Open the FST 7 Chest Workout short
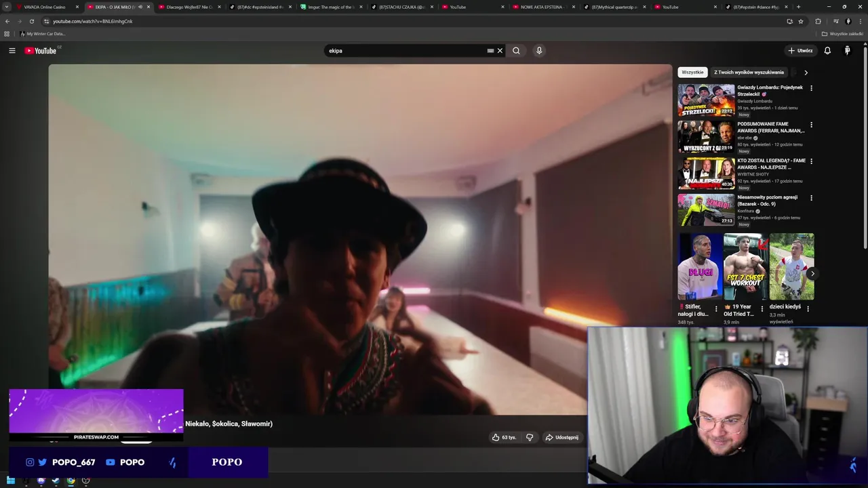The width and height of the screenshot is (868, 488). (x=745, y=266)
